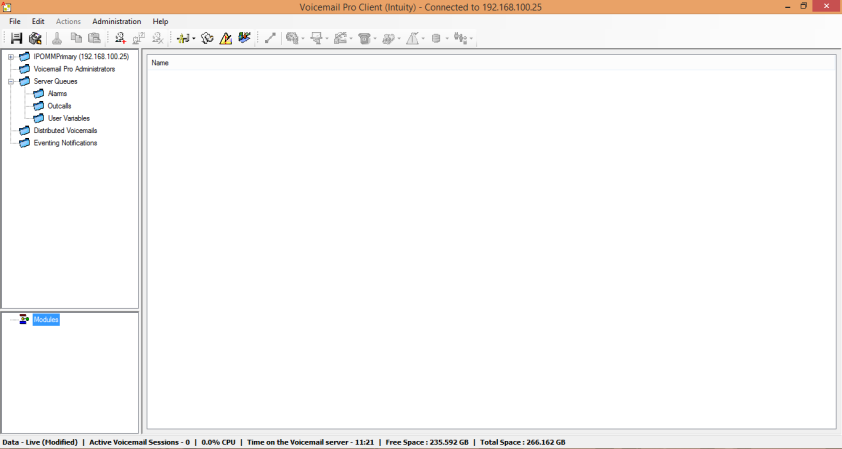
Task: Open dropdown arrow beside Condition Actions icon
Action: click(423, 39)
